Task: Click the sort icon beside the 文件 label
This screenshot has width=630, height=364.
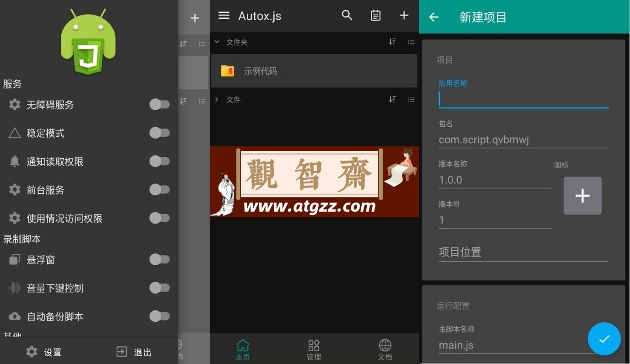Action: click(392, 100)
